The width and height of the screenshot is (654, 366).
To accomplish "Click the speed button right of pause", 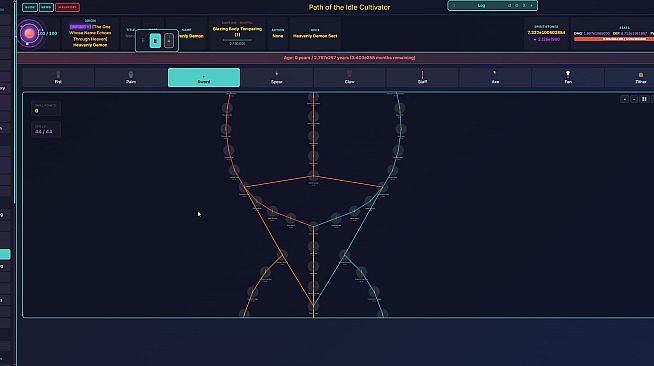I will (169, 41).
